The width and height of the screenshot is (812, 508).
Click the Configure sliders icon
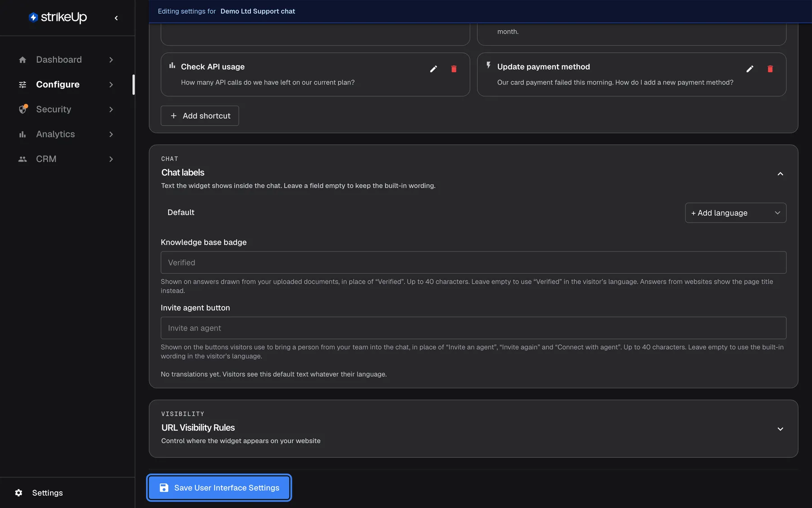click(x=23, y=84)
